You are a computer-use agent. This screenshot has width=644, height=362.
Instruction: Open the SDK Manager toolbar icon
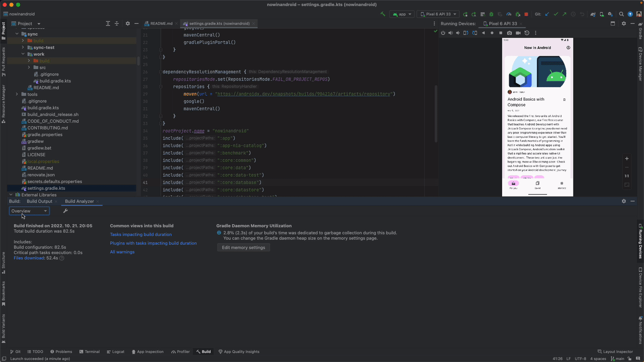(x=611, y=14)
